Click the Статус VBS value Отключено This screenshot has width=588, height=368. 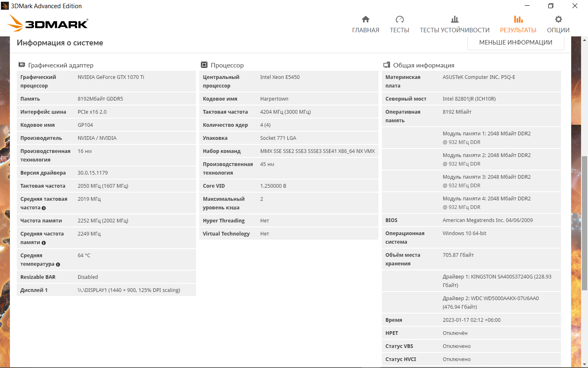pyautogui.click(x=457, y=346)
